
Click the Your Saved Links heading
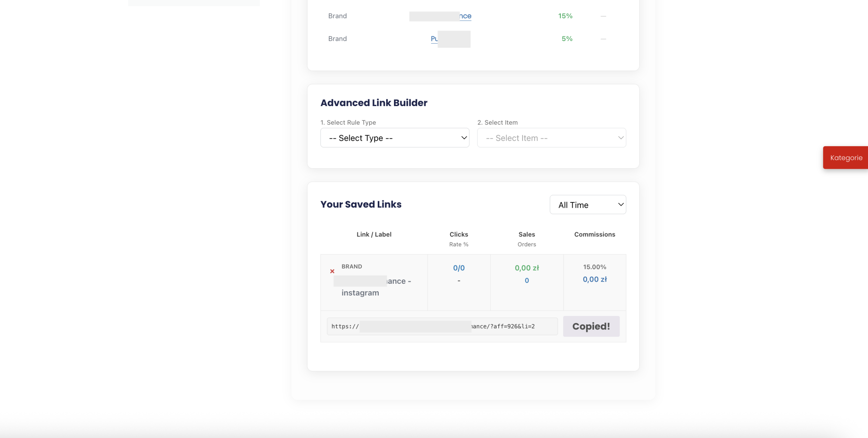[x=361, y=204]
